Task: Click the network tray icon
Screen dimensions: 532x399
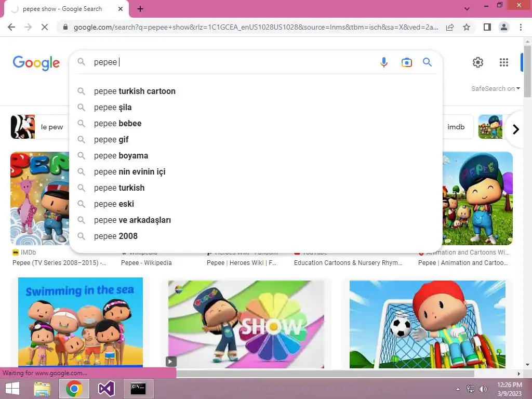Action: click(471, 389)
